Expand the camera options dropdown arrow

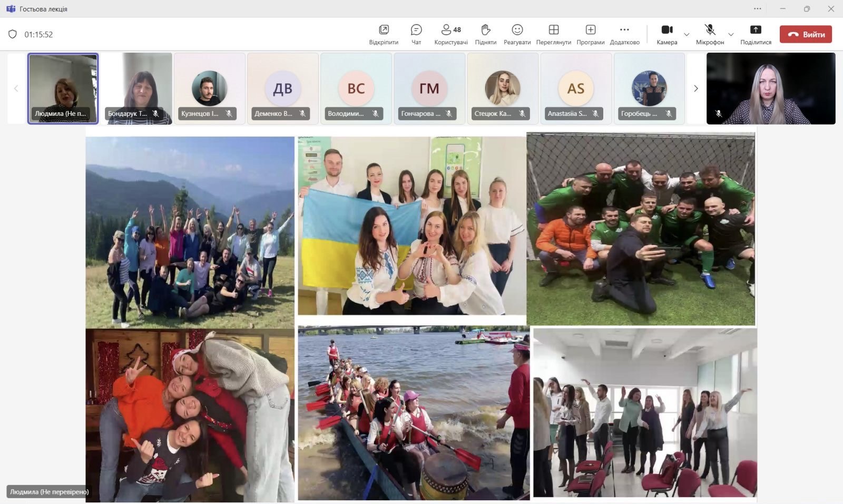[x=687, y=35]
